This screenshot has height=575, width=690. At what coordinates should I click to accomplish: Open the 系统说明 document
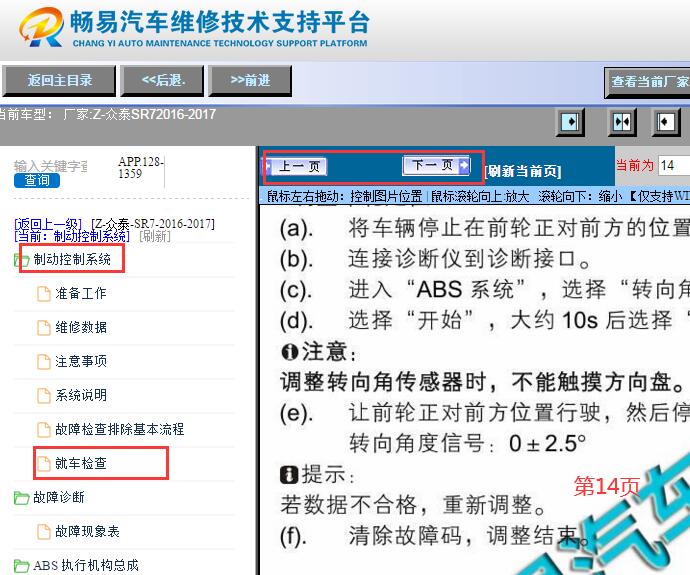[81, 395]
